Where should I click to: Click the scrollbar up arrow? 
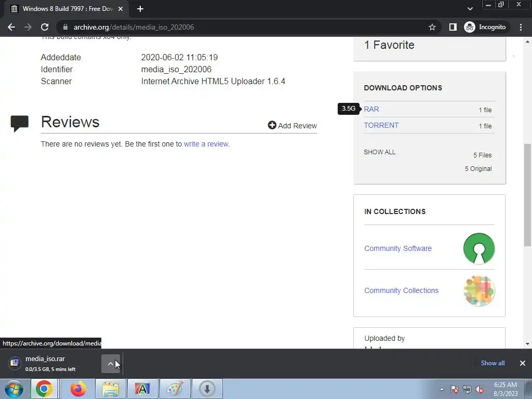click(x=528, y=42)
